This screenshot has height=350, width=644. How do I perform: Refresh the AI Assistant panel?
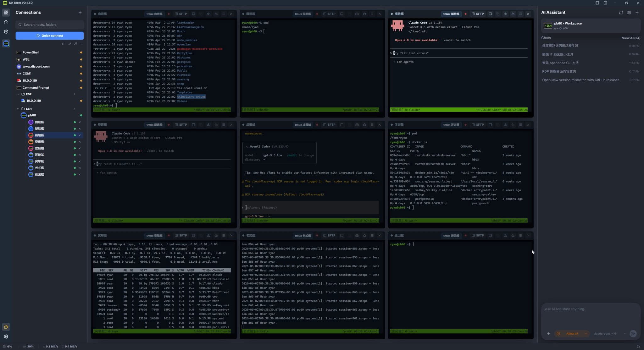(x=621, y=13)
